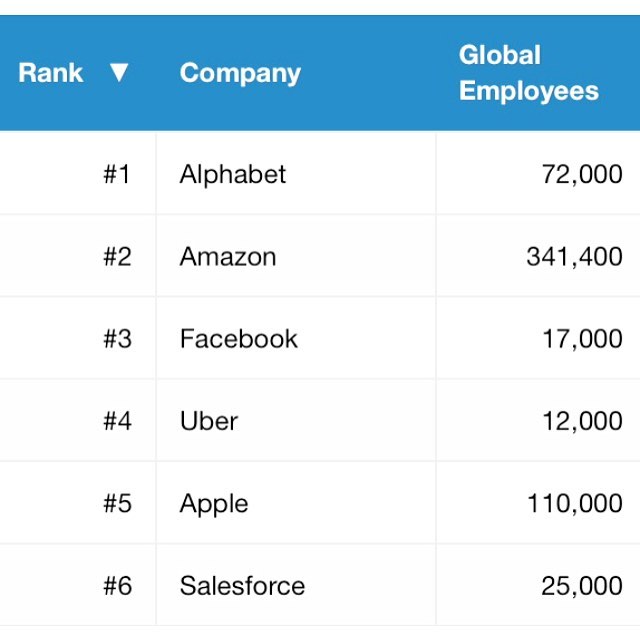Image resolution: width=640 pixels, height=640 pixels.
Task: Click the #1 rank cell
Action: click(78, 173)
